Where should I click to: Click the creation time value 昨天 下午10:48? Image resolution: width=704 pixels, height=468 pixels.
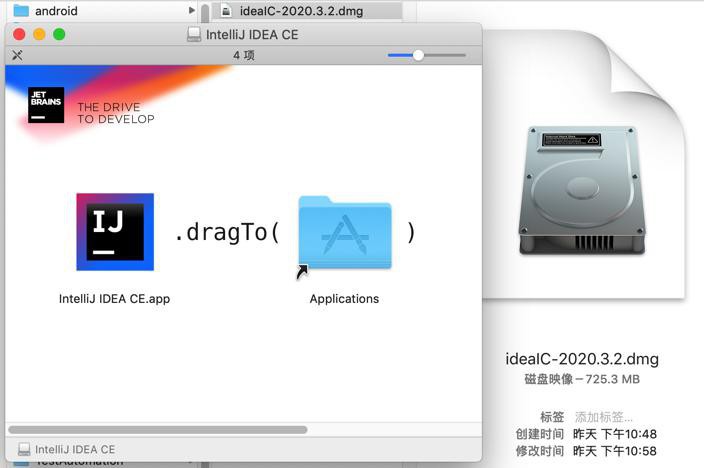point(615,434)
